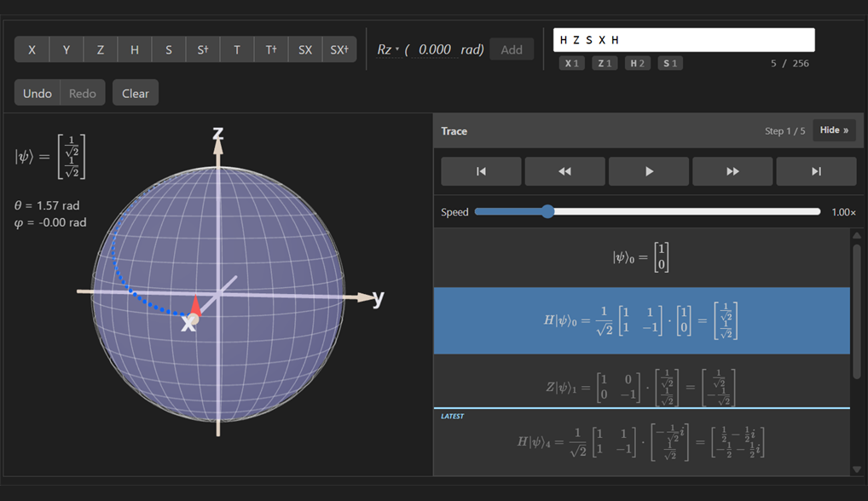This screenshot has width=868, height=501.
Task: Apply the Y gate
Action: coord(66,49)
